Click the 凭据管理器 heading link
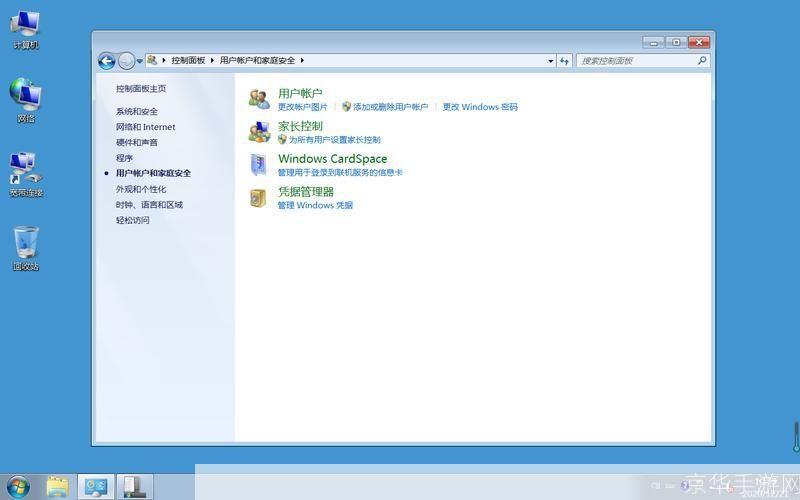The height and width of the screenshot is (500, 800). pyautogui.click(x=306, y=192)
